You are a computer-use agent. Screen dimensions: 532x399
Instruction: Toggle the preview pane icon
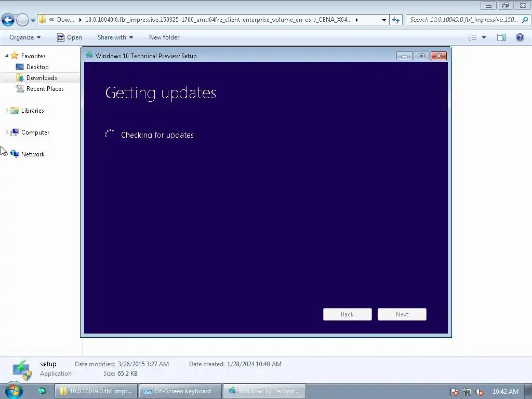(x=501, y=37)
